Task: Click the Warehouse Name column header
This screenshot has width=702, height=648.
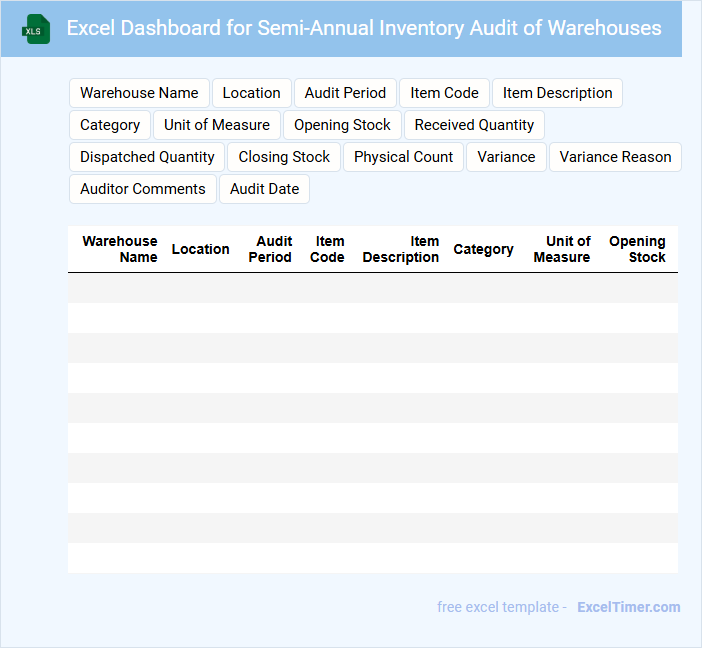Action: click(120, 249)
